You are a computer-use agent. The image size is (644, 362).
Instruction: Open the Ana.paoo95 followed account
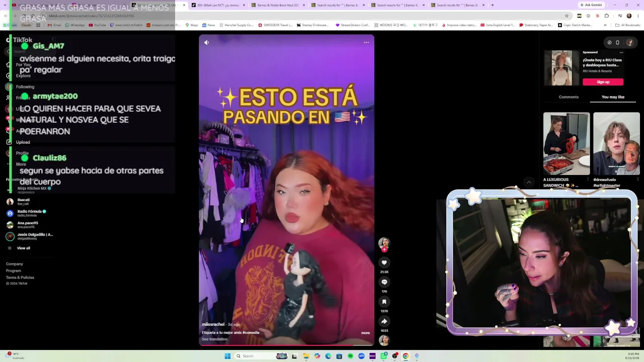22,225
